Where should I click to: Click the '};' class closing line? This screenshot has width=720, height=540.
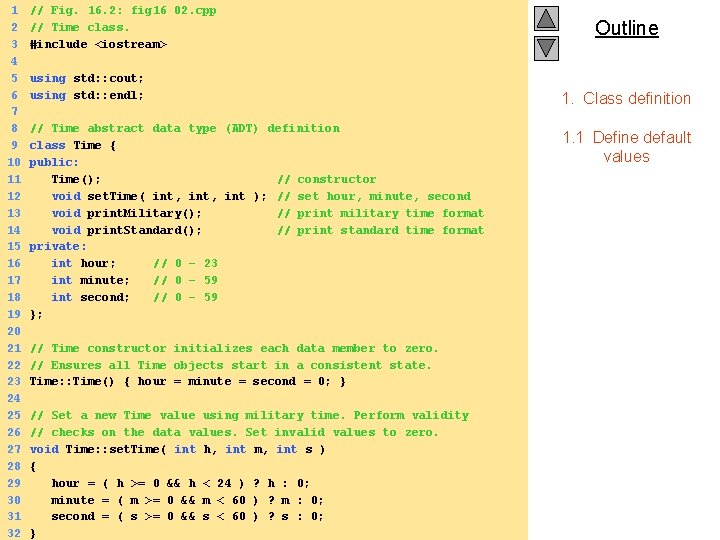tap(36, 314)
